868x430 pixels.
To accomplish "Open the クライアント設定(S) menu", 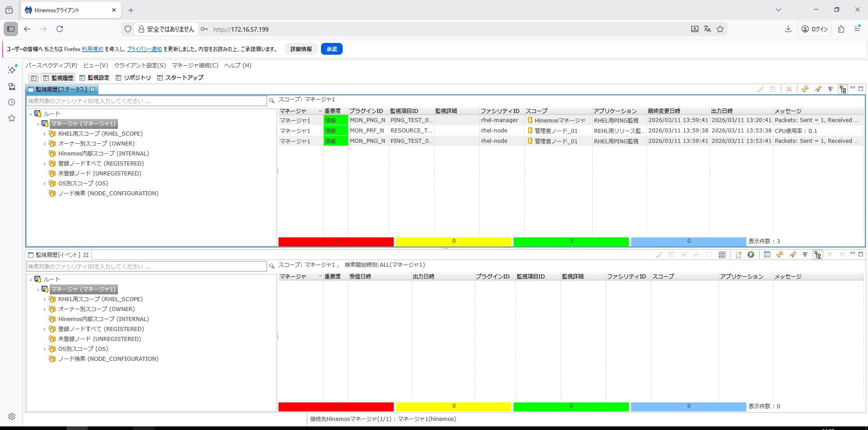I will (140, 65).
